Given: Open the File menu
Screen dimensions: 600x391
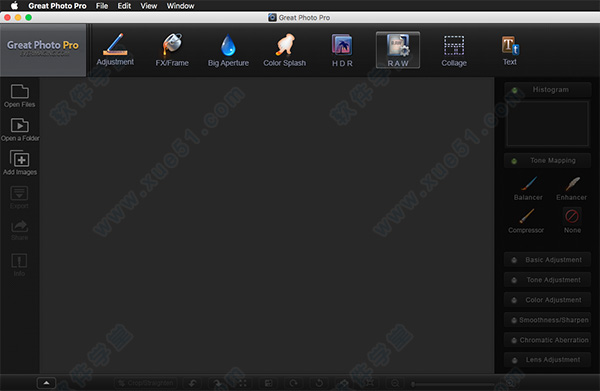Looking at the screenshot, I should coord(102,6).
